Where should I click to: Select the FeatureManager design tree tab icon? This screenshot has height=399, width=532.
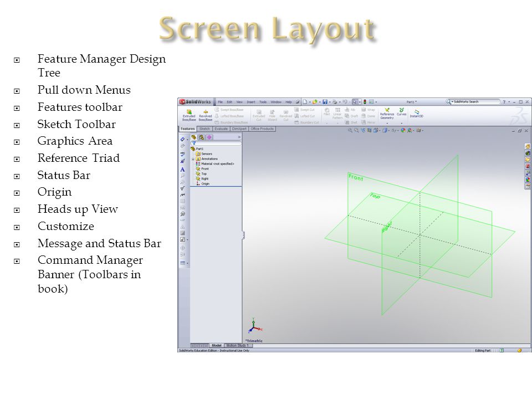click(x=194, y=137)
